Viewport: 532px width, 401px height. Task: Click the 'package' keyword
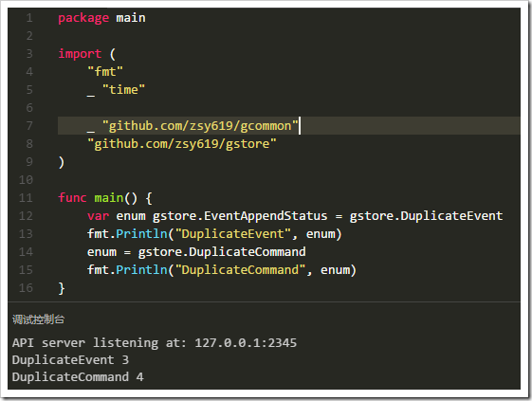pyautogui.click(x=83, y=18)
